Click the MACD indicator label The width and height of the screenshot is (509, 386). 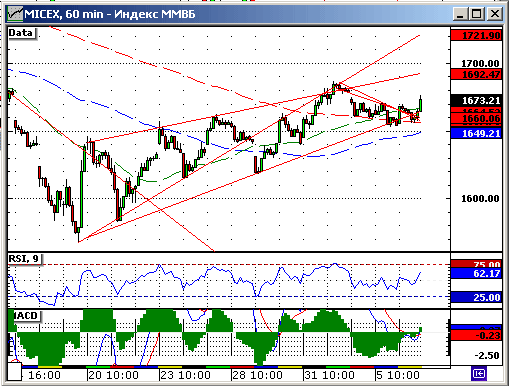[25, 315]
